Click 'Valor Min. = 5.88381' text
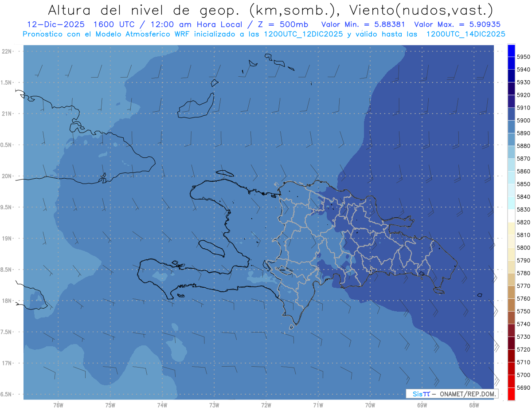 [x=364, y=24]
